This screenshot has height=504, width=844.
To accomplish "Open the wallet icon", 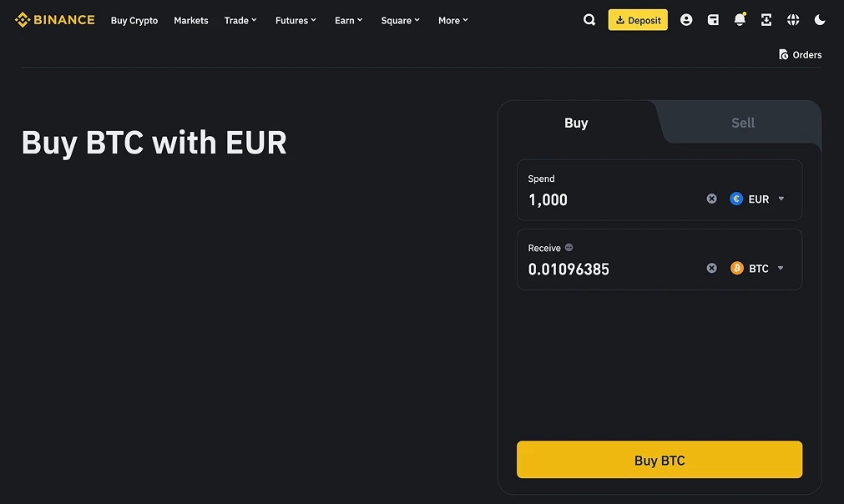I will pos(713,20).
